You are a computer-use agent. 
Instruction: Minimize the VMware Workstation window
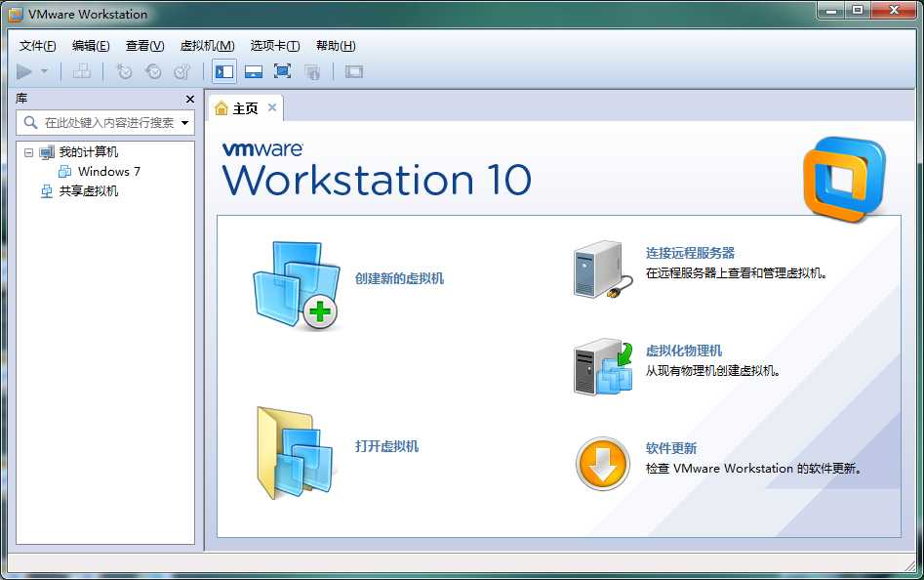[831, 10]
